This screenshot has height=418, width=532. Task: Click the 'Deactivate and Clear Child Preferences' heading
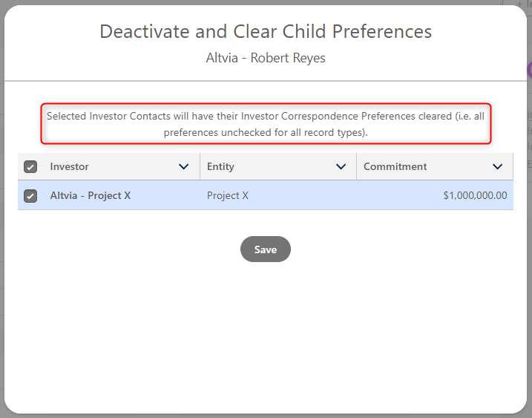266,32
